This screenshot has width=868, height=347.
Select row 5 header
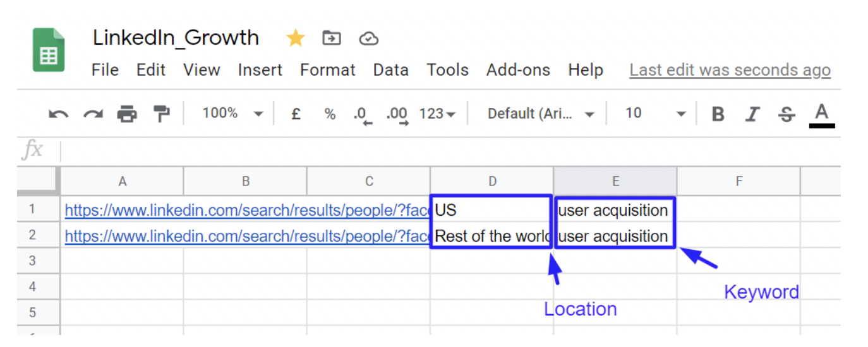[x=38, y=313]
